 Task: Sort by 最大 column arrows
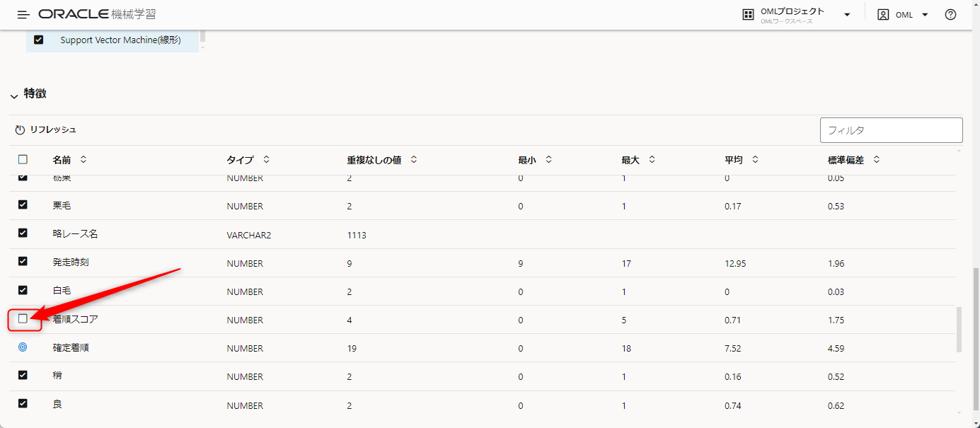(652, 160)
